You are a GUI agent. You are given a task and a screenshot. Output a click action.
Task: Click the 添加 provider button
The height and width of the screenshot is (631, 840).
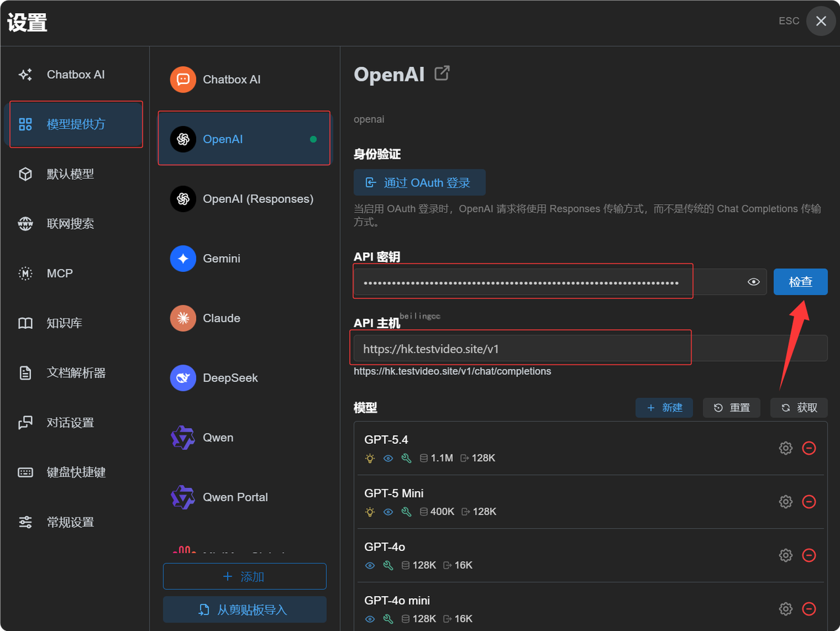245,577
